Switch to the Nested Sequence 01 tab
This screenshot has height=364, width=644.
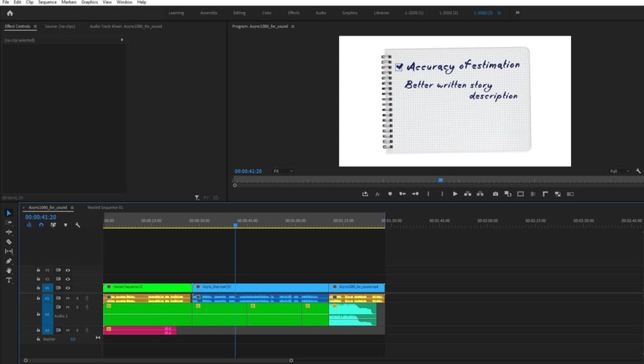[x=105, y=207]
